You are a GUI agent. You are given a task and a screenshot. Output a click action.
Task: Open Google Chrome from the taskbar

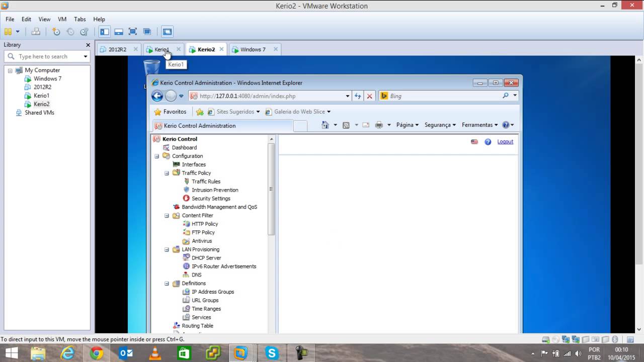click(x=97, y=353)
